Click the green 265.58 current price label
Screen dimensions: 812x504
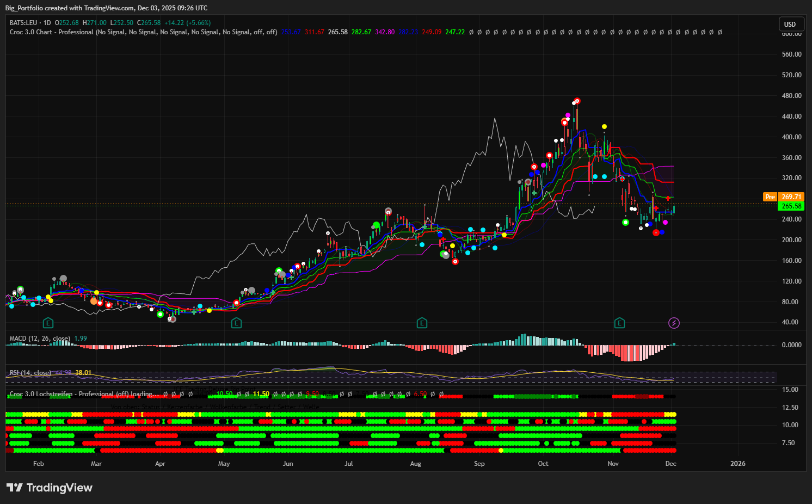click(791, 206)
